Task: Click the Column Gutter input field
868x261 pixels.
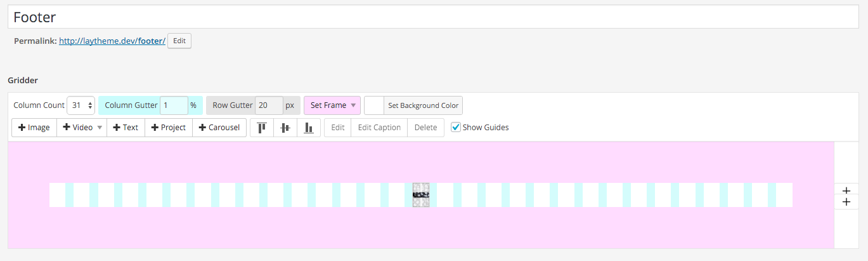Action: [x=174, y=105]
